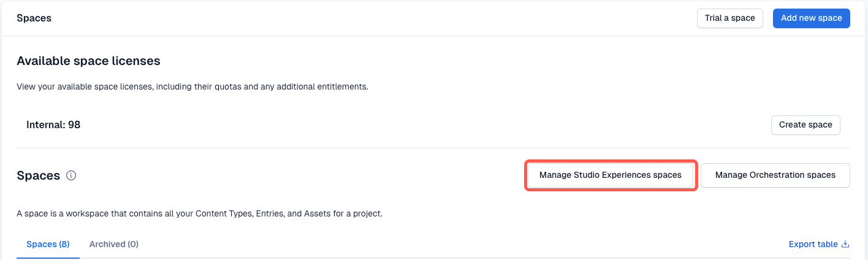The width and height of the screenshot is (868, 260).
Task: Open Manage Orchestration spaces
Action: [775, 175]
